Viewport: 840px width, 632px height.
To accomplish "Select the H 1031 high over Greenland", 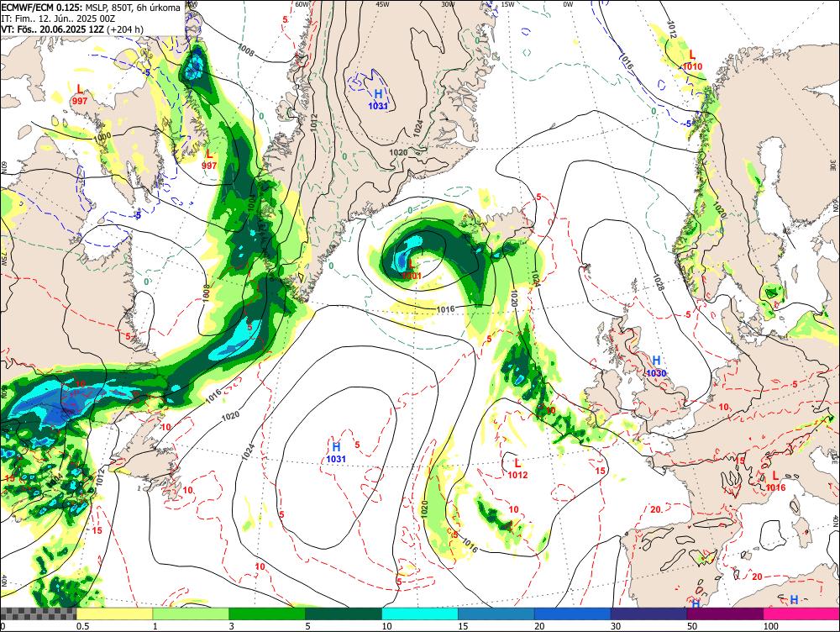I will point(378,100).
